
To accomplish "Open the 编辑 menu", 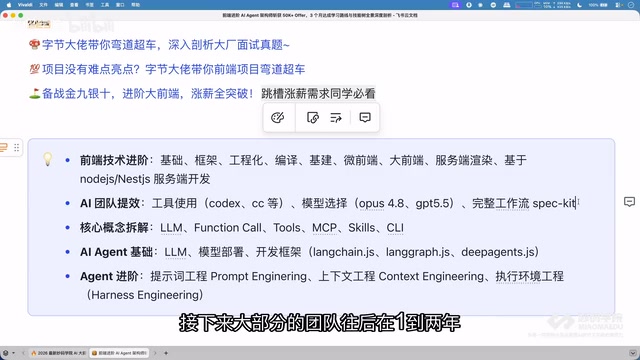I will pyautogui.click(x=59, y=5).
